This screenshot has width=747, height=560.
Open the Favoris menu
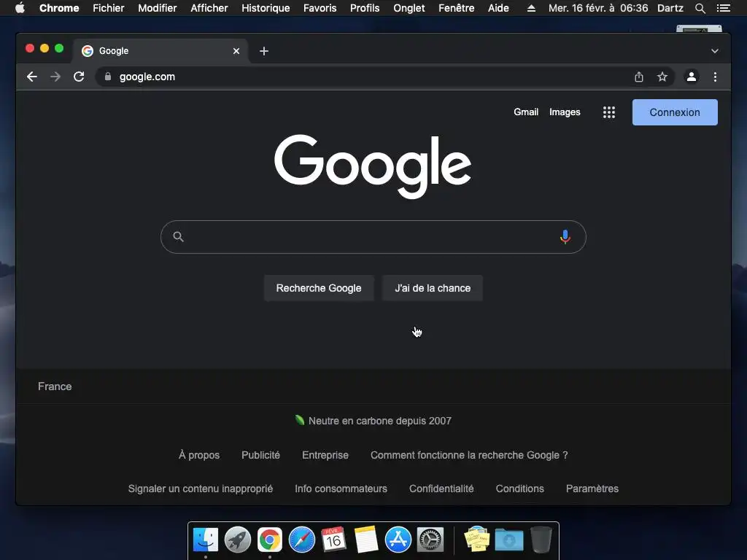point(320,8)
